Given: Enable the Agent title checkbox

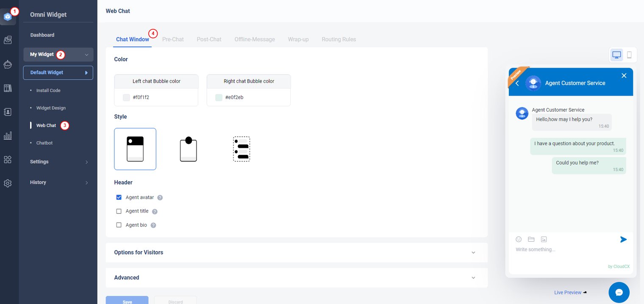Looking at the screenshot, I should coord(119,211).
